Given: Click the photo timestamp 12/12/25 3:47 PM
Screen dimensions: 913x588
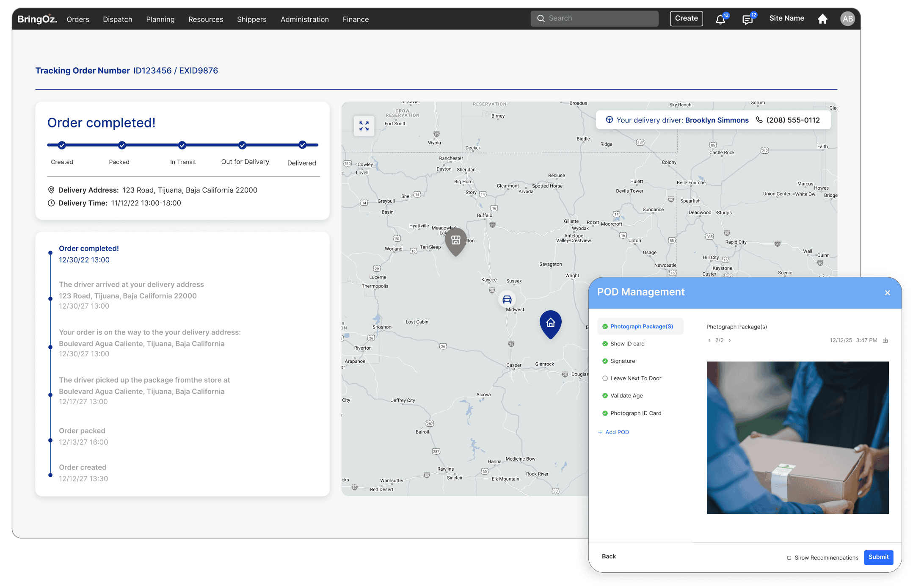Looking at the screenshot, I should coord(853,340).
